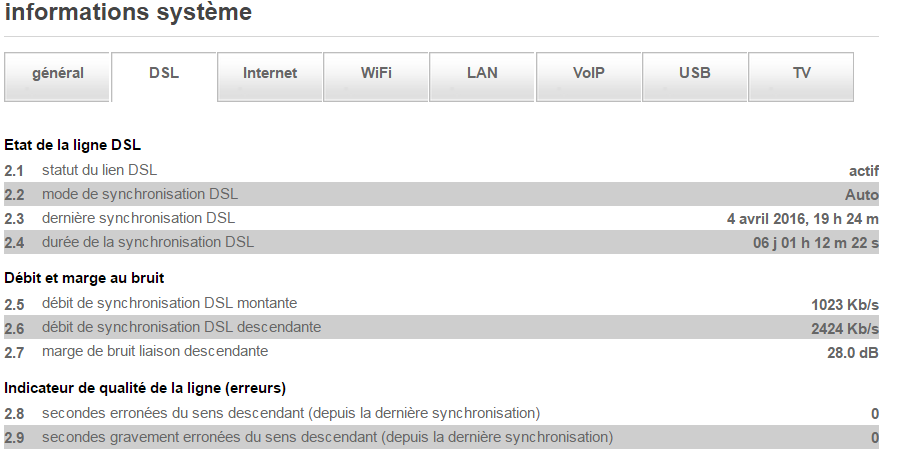
Task: Open the général tab
Action: pos(58,73)
